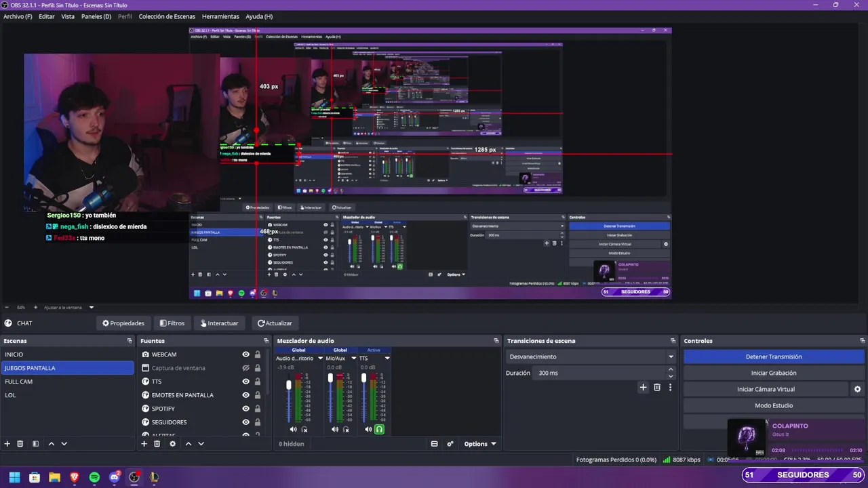Open TTS channel dropdown arrow
The height and width of the screenshot is (488, 868).
tap(387, 358)
